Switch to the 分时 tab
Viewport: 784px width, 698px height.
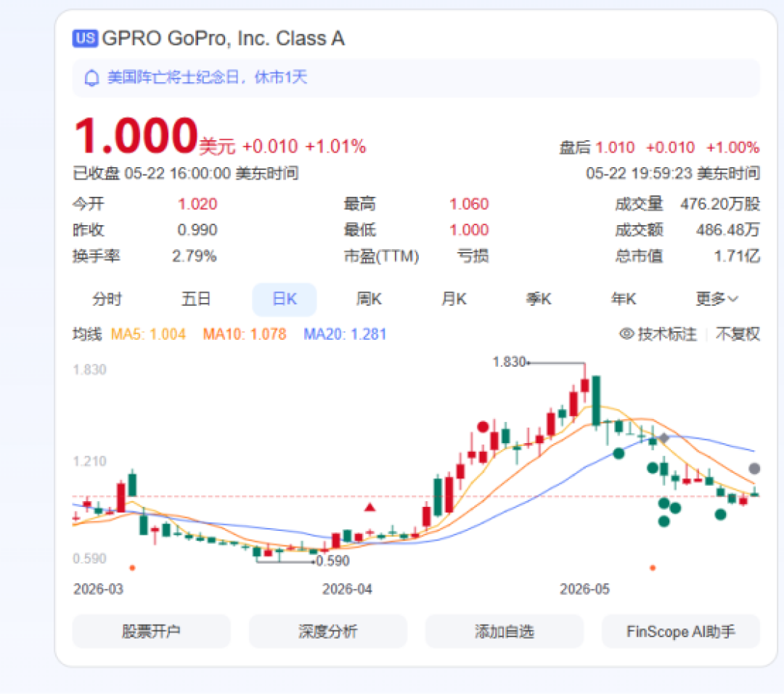click(107, 299)
